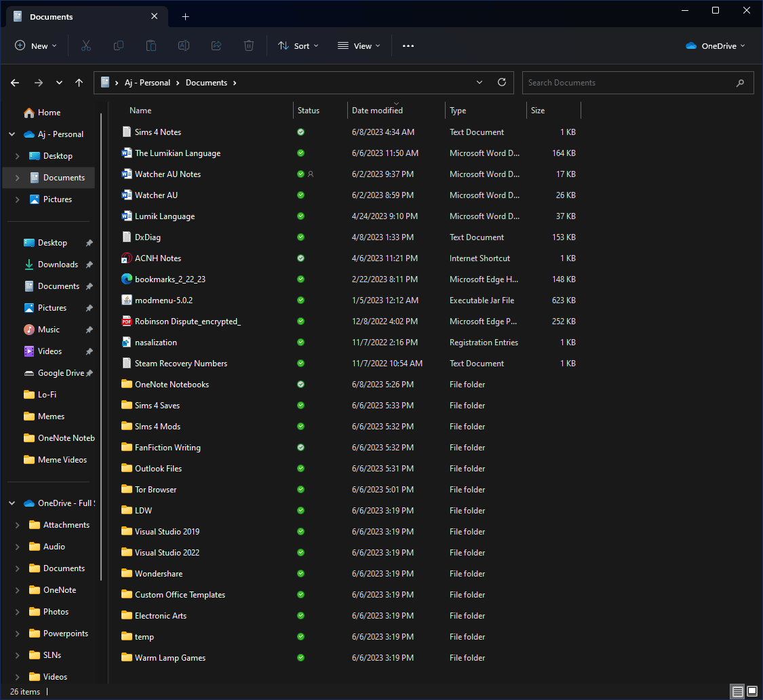
Task: Select the Warm Lamp Games folder
Action: (170, 658)
